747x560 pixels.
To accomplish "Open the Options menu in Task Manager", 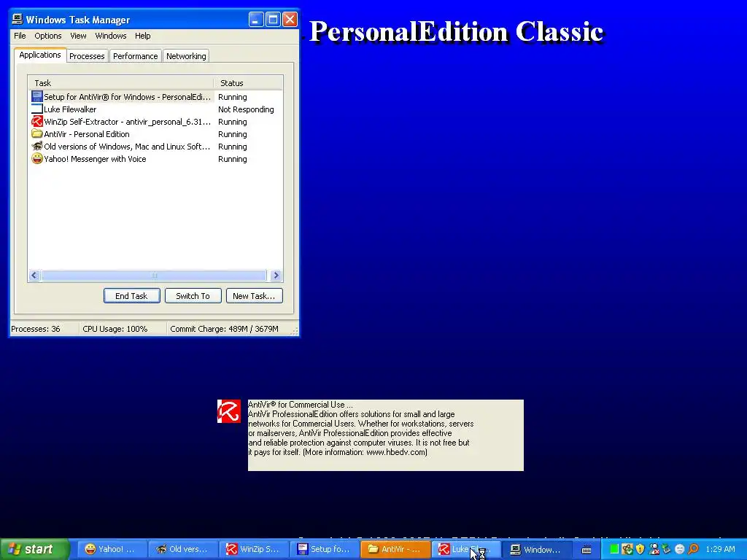I will pyautogui.click(x=47, y=36).
